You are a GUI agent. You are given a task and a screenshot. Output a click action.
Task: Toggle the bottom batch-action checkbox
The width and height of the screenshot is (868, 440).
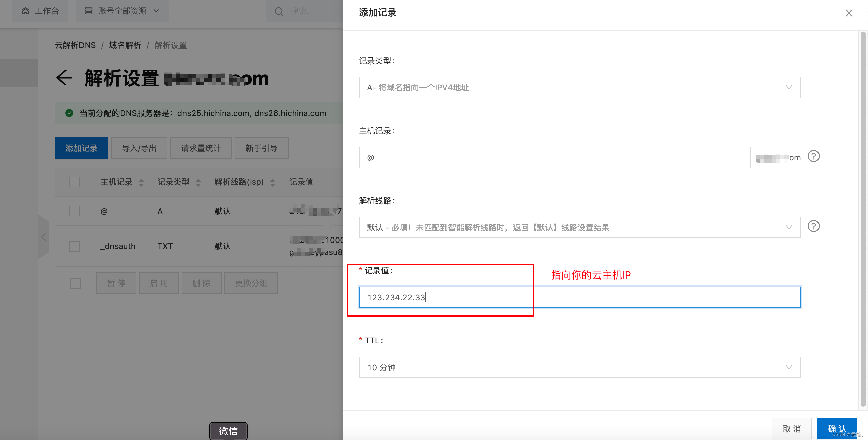pyautogui.click(x=75, y=283)
